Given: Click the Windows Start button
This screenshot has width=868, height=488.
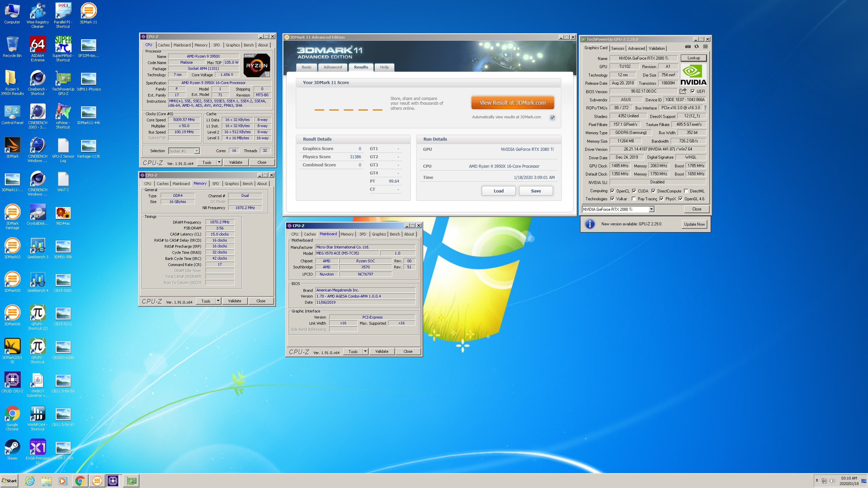Looking at the screenshot, I should point(9,481).
